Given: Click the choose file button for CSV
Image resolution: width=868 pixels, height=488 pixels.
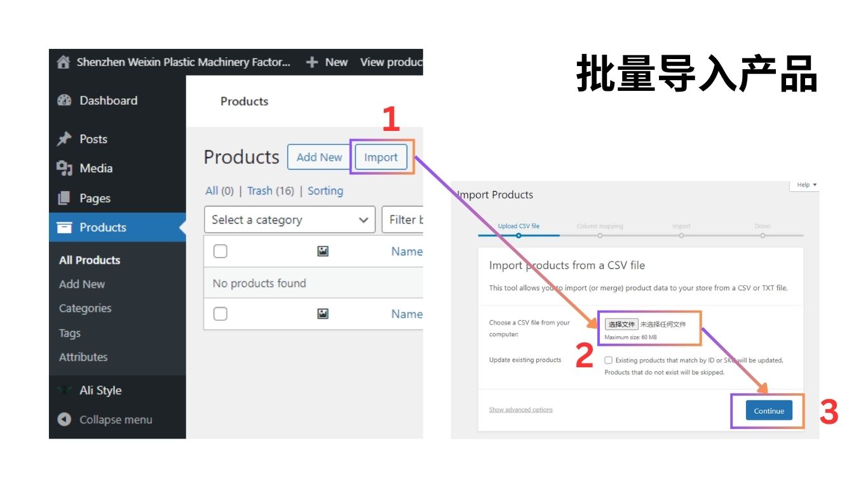Looking at the screenshot, I should [x=621, y=324].
